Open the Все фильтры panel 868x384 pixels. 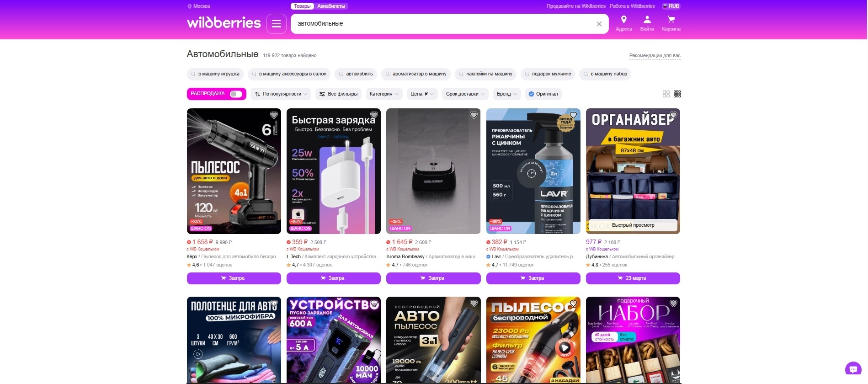click(x=338, y=94)
